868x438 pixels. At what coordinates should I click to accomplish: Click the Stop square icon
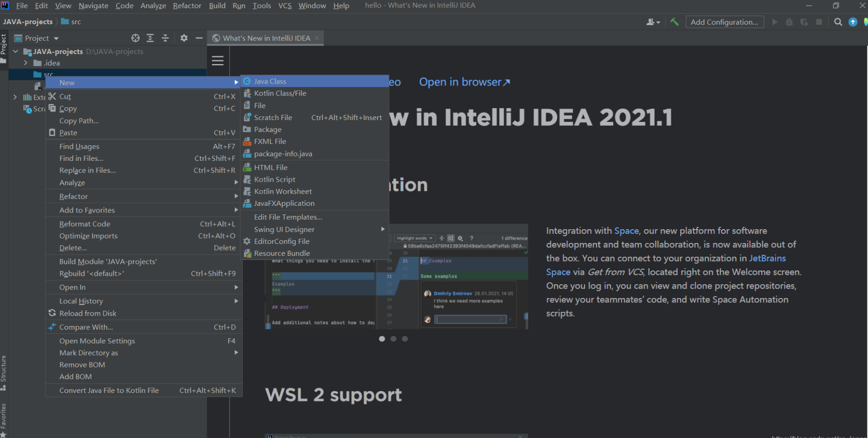tap(819, 22)
